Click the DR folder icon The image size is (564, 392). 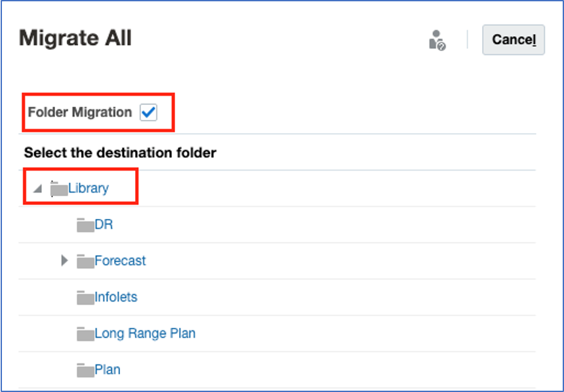coord(85,225)
